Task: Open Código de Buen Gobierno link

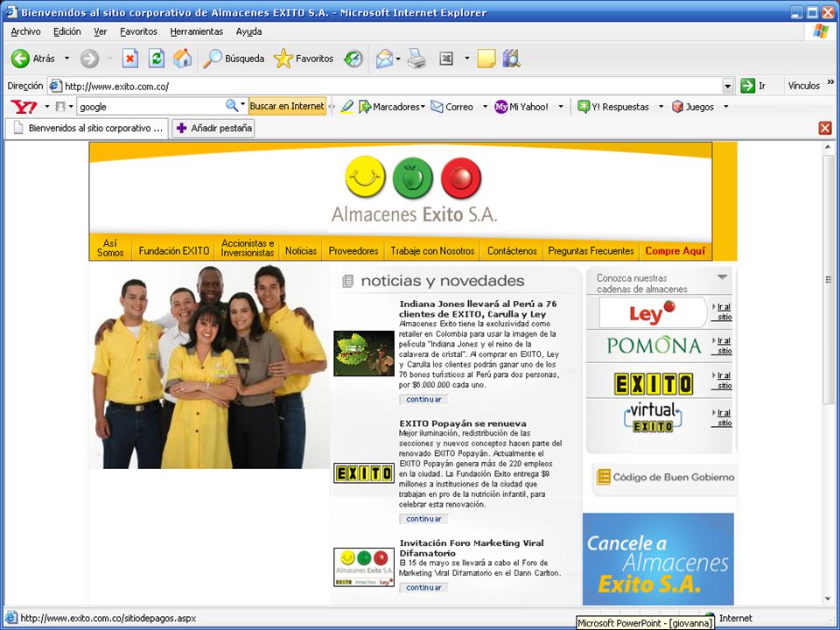Action: pyautogui.click(x=666, y=477)
